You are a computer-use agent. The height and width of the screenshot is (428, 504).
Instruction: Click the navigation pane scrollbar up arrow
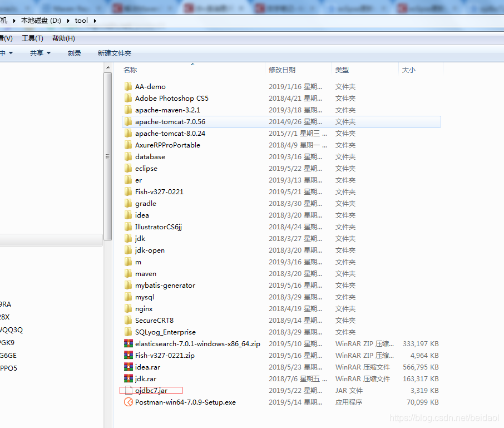point(108,67)
